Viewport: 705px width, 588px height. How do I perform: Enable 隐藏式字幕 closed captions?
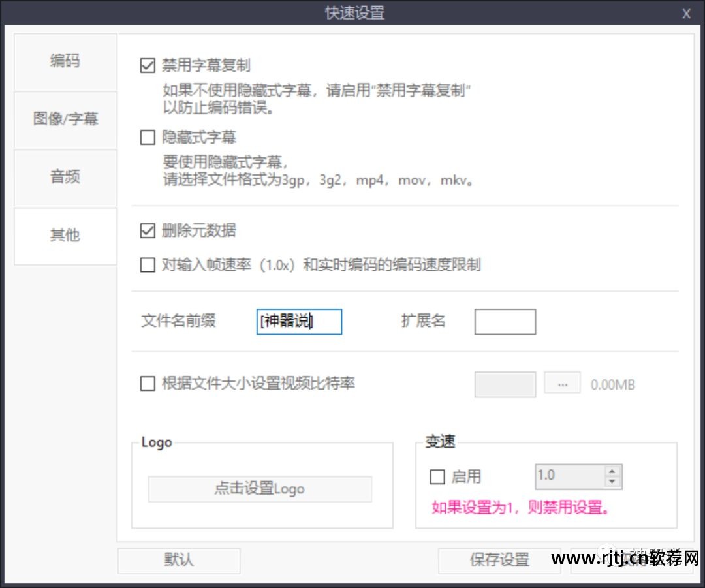(x=148, y=137)
